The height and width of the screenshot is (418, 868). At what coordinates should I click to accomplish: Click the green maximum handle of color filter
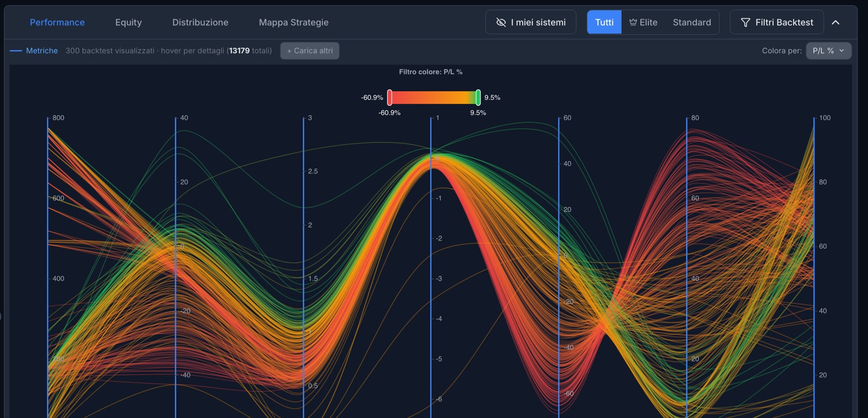click(478, 98)
